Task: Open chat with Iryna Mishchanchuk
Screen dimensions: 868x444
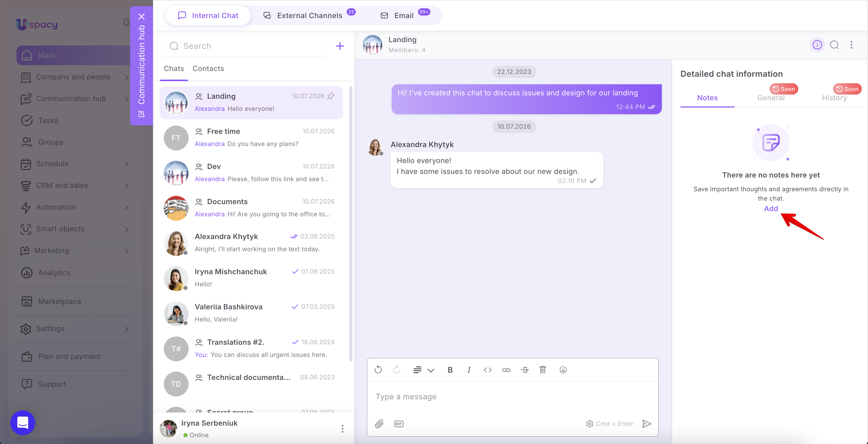Action: coord(251,278)
